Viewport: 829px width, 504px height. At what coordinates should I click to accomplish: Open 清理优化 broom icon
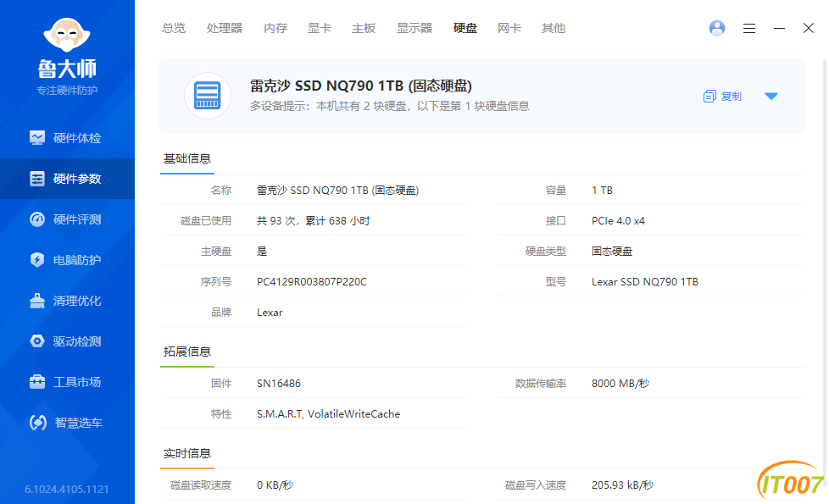coord(37,301)
